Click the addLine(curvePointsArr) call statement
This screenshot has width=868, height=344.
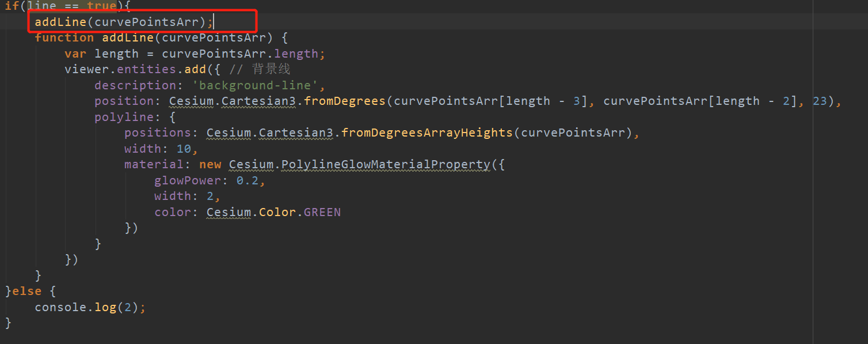(x=124, y=22)
